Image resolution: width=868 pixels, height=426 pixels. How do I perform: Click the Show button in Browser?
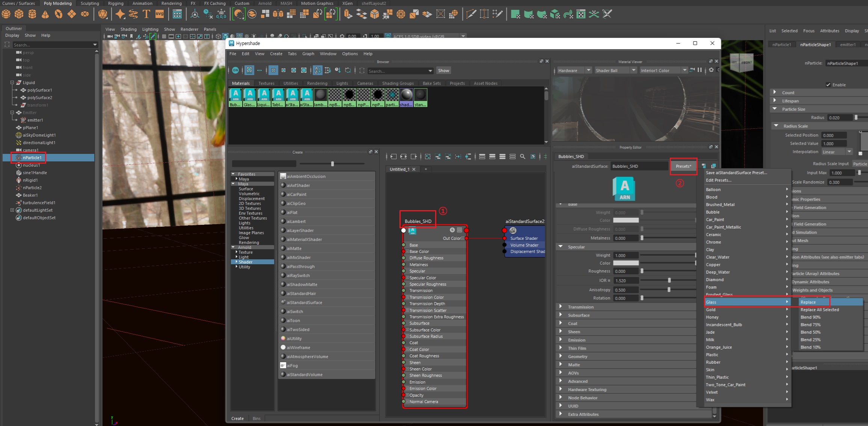[443, 71]
